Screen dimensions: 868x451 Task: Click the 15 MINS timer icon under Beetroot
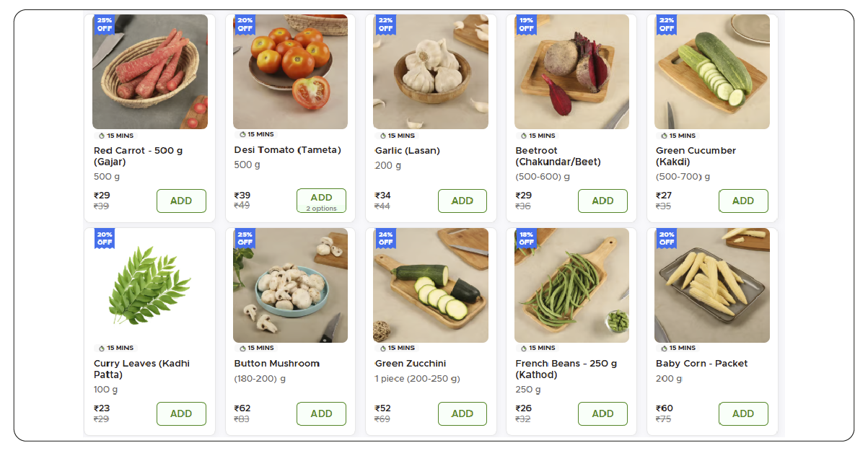click(524, 136)
